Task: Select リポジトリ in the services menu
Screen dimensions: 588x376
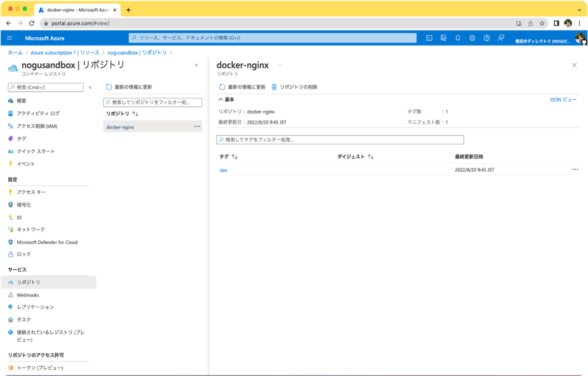Action: pos(48,282)
